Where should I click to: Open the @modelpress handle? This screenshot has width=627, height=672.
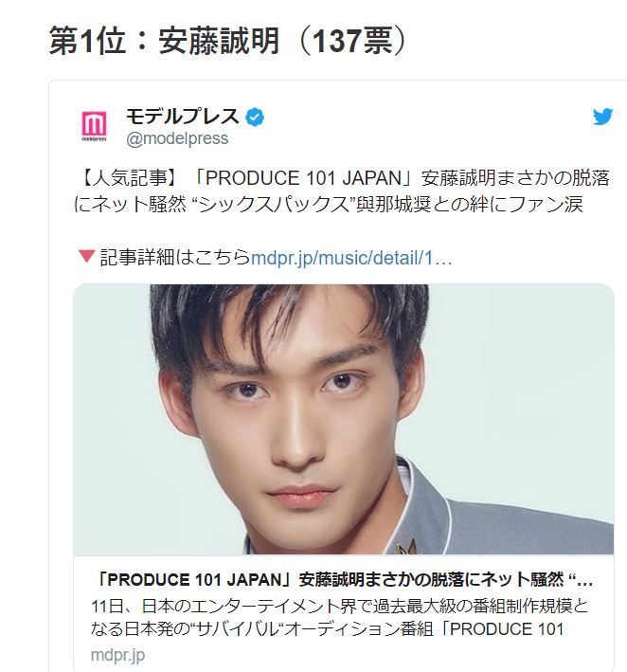(177, 139)
